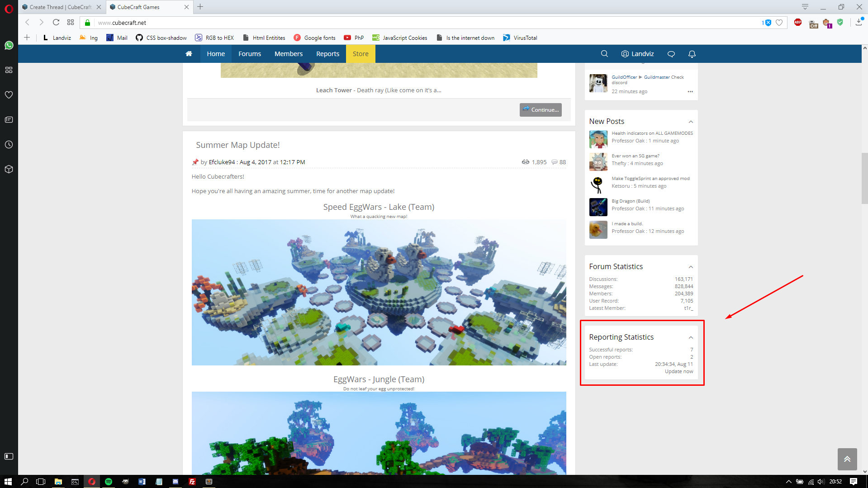Viewport: 868px width, 488px height.
Task: Toggle the extension showing Off badge
Action: [x=813, y=24]
